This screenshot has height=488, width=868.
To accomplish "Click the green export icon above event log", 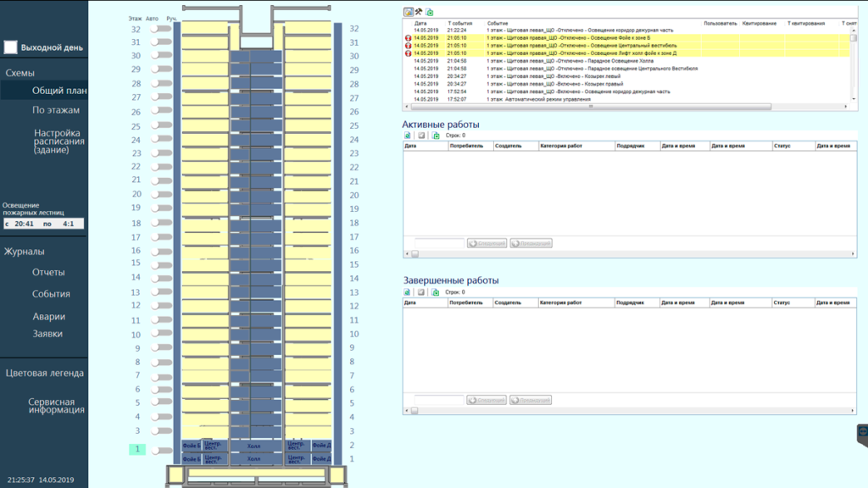I will tap(430, 12).
